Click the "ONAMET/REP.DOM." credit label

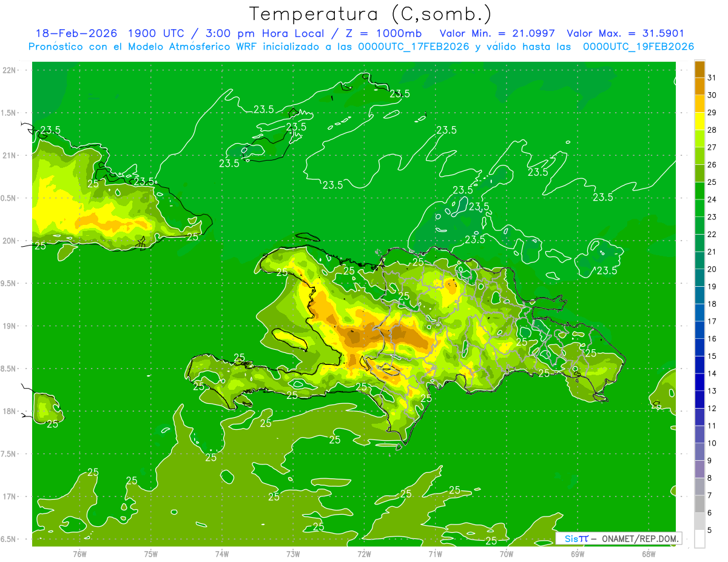[x=639, y=538]
